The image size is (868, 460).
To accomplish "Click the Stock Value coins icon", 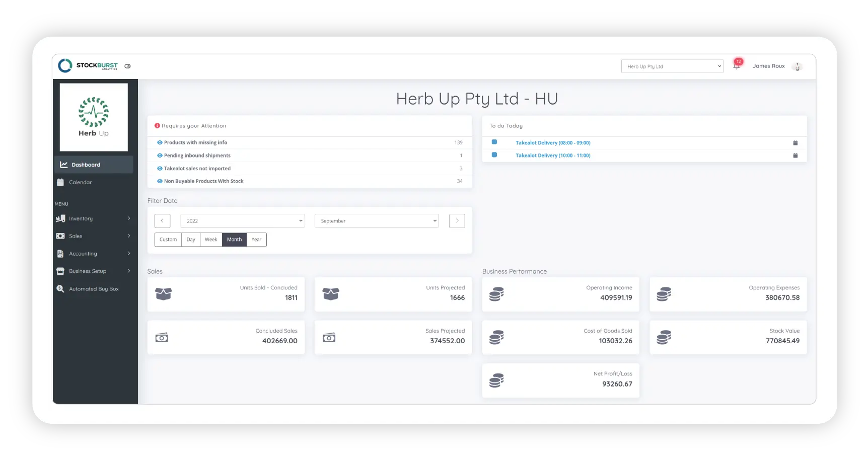I will click(664, 337).
